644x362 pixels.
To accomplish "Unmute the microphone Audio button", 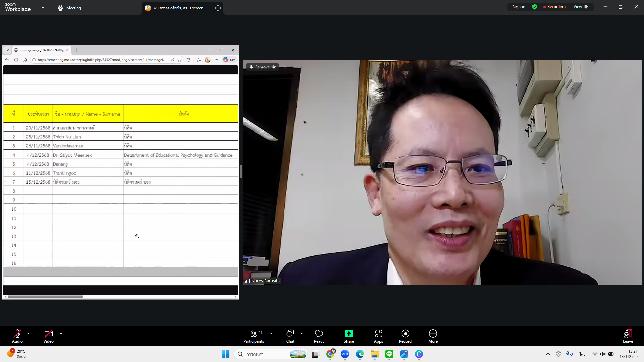I will 17,336.
